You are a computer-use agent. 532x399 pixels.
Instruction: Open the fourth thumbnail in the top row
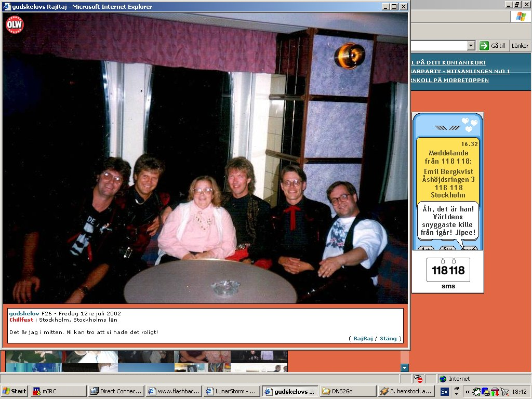click(x=203, y=356)
